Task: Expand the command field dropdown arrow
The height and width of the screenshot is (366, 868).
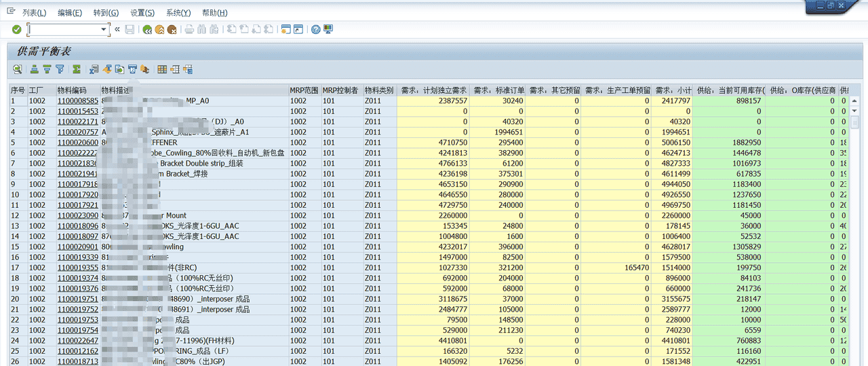Action: (104, 29)
